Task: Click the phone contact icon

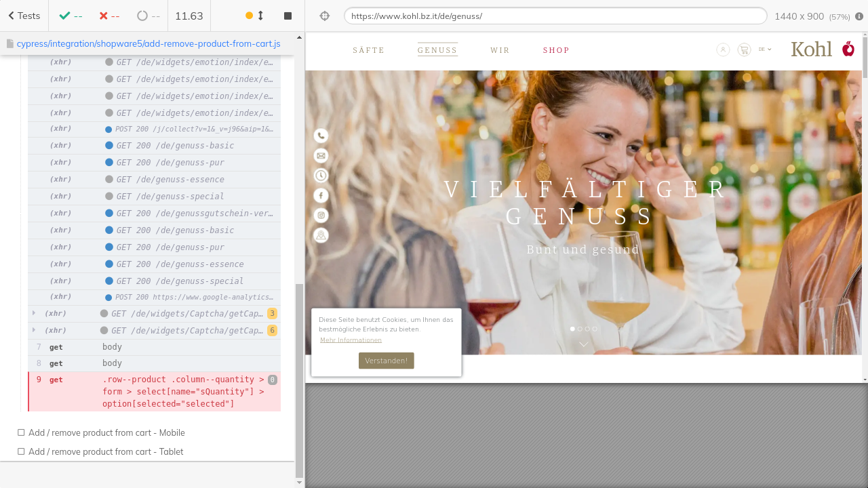Action: [x=321, y=136]
